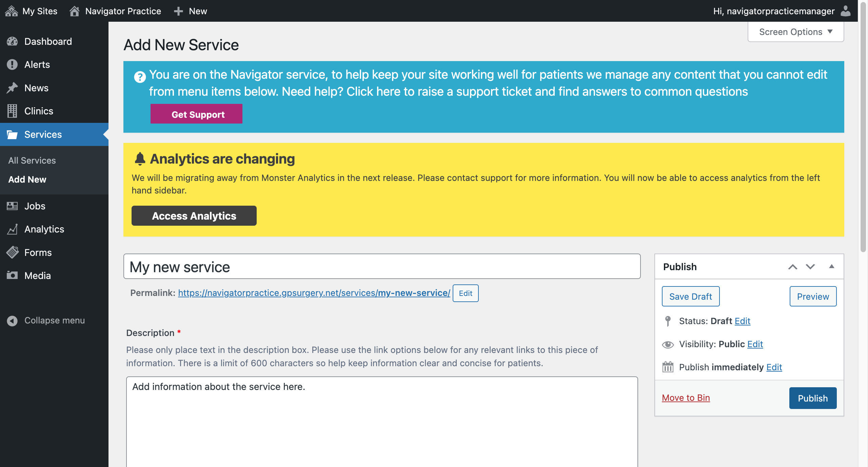Click the News pin icon
This screenshot has width=868, height=467.
coord(12,88)
